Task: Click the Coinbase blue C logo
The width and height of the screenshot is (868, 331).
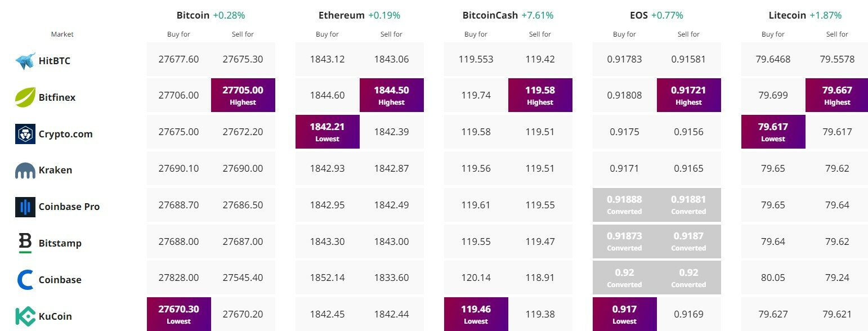Action: tap(25, 280)
